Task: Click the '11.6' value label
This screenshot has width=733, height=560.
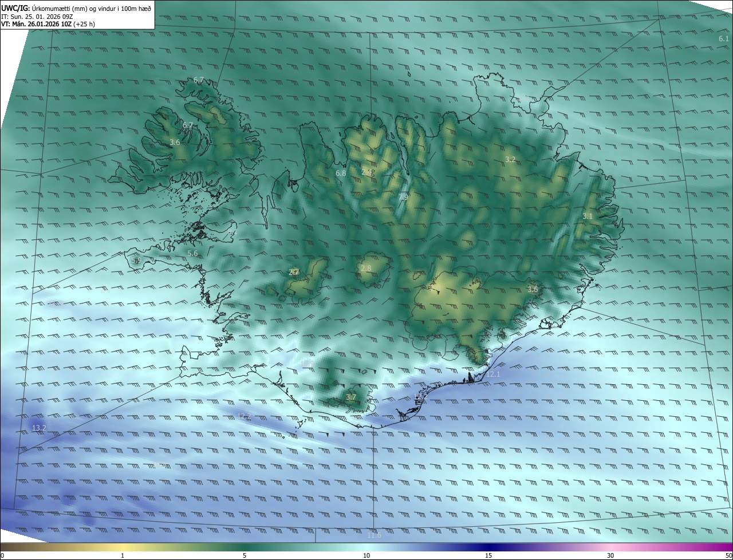Action: (374, 535)
